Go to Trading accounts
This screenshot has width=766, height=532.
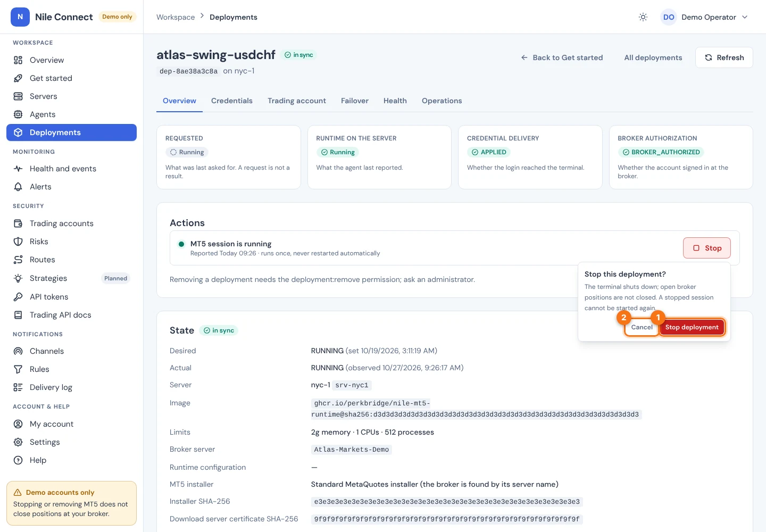(71, 223)
